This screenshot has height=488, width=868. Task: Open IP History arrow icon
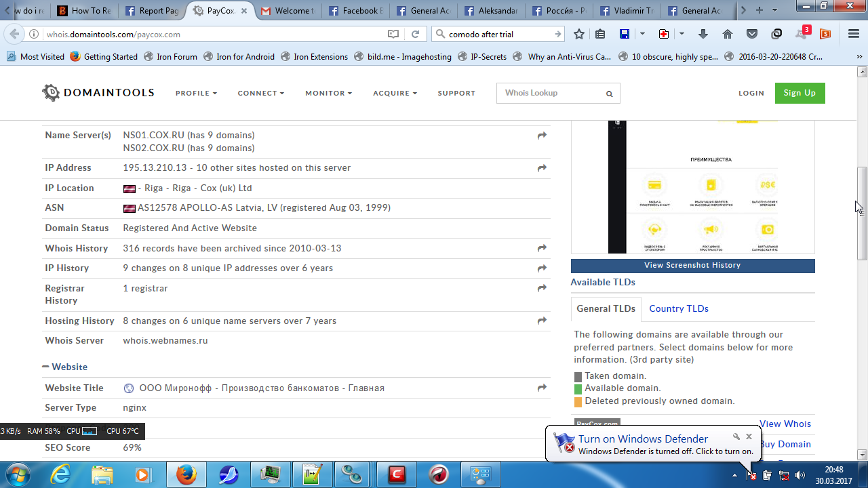tap(542, 268)
